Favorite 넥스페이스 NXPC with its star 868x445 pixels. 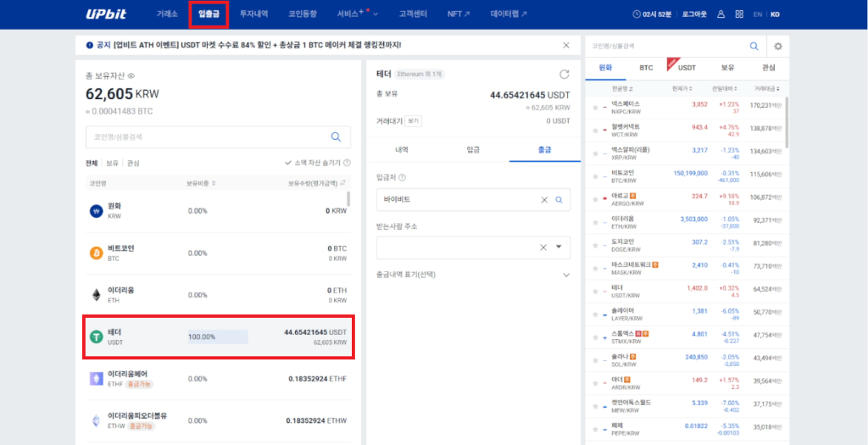pos(595,106)
